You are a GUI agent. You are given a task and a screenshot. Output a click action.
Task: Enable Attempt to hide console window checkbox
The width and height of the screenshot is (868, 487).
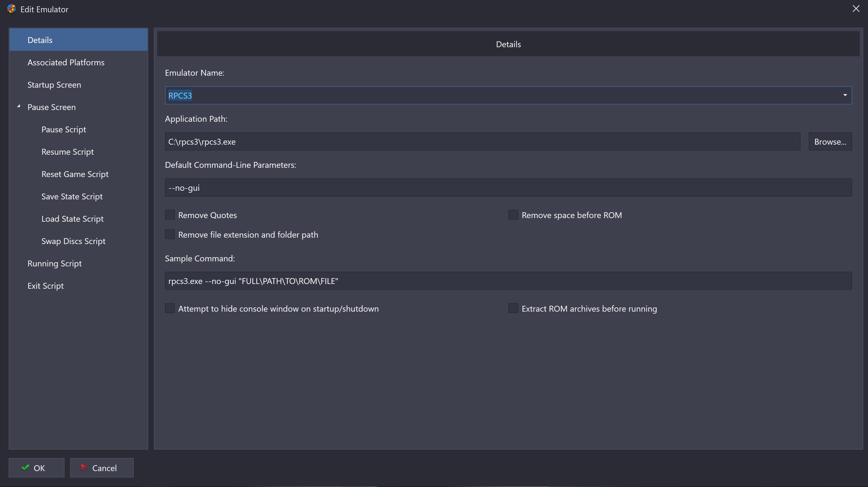[170, 308]
